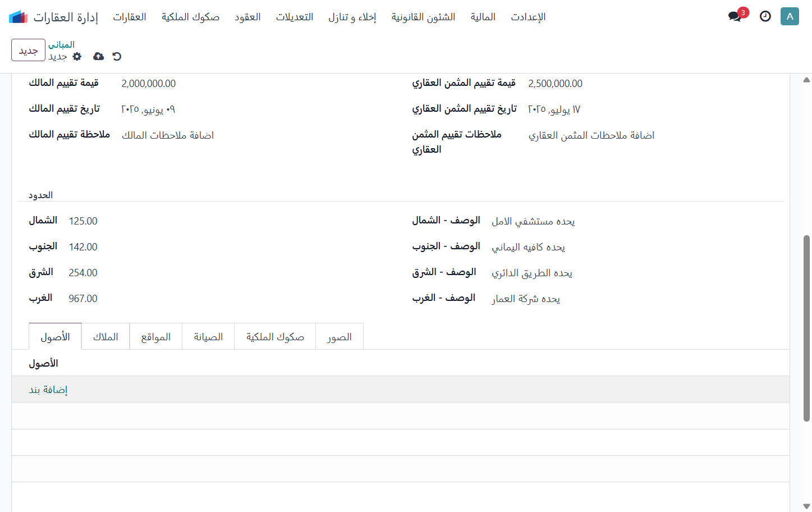
Task: Open the gear actions menu next to جديد
Action: tap(77, 56)
